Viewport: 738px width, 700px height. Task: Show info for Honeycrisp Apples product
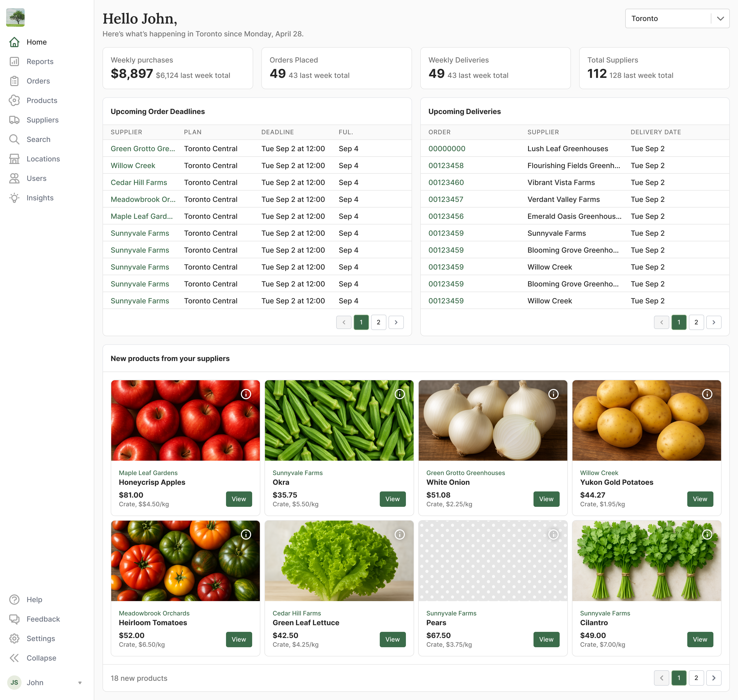246,394
